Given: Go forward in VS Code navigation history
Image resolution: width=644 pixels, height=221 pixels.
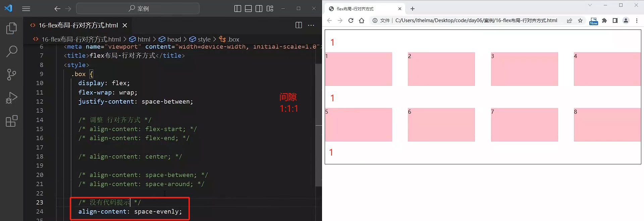Looking at the screenshot, I should [68, 9].
